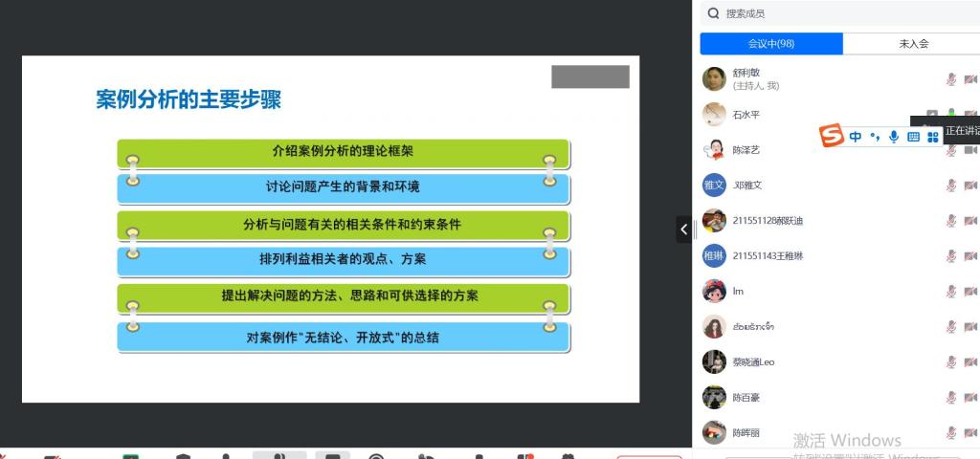980x459 pixels.
Task: Toggle Sogou Chinese/English input mode
Action: tap(856, 137)
